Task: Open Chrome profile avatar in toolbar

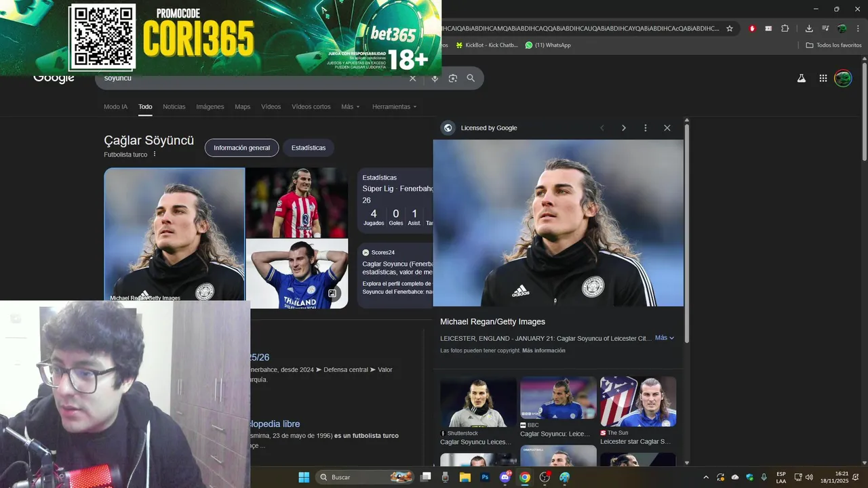Action: 842,28
